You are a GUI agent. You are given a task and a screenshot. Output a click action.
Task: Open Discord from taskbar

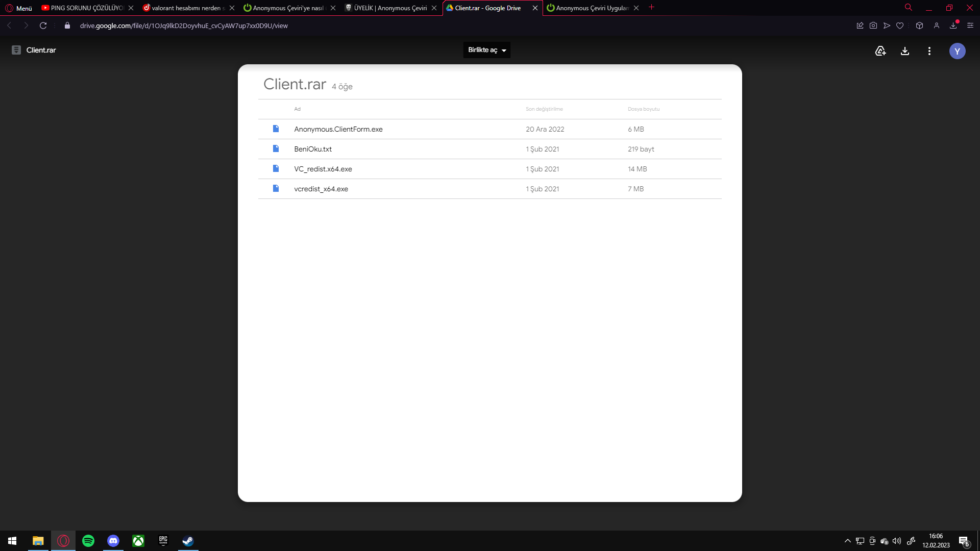coord(113,541)
